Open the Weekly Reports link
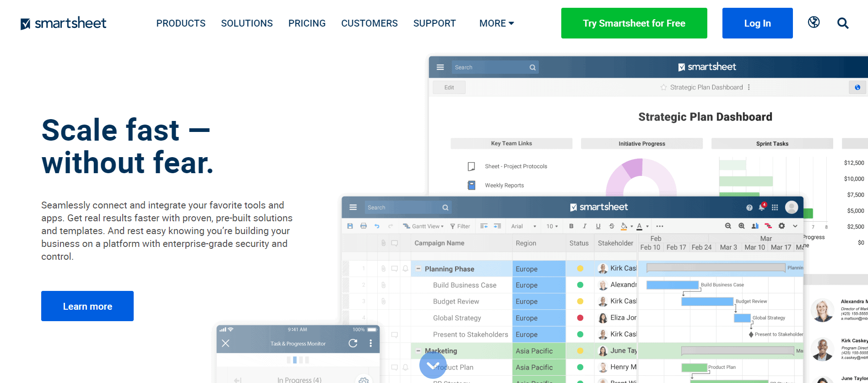The height and width of the screenshot is (383, 868). tap(505, 185)
